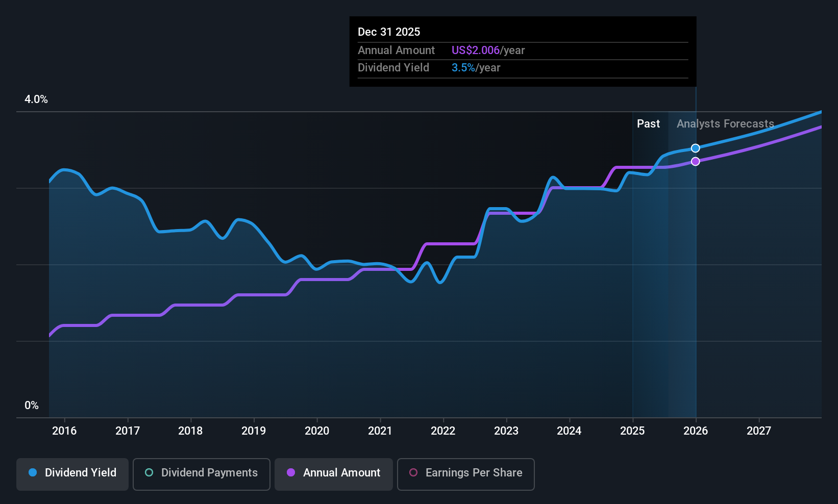The height and width of the screenshot is (504, 838).
Task: Toggle the Annual Amount series
Action: pyautogui.click(x=334, y=474)
